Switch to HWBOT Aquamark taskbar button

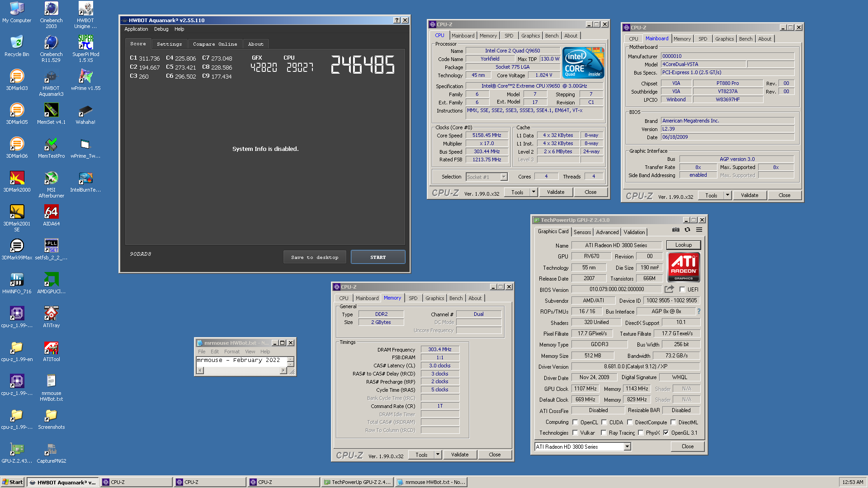click(62, 482)
